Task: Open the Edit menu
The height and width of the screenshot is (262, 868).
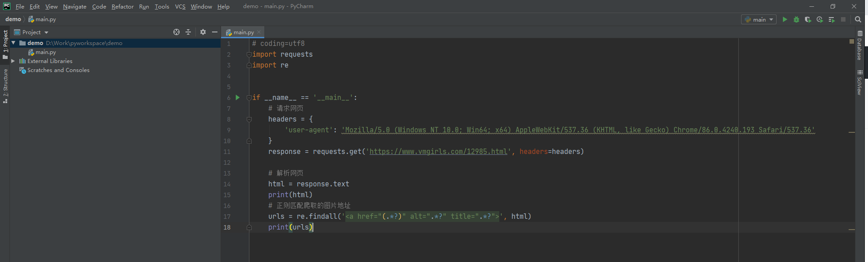Action: click(35, 6)
